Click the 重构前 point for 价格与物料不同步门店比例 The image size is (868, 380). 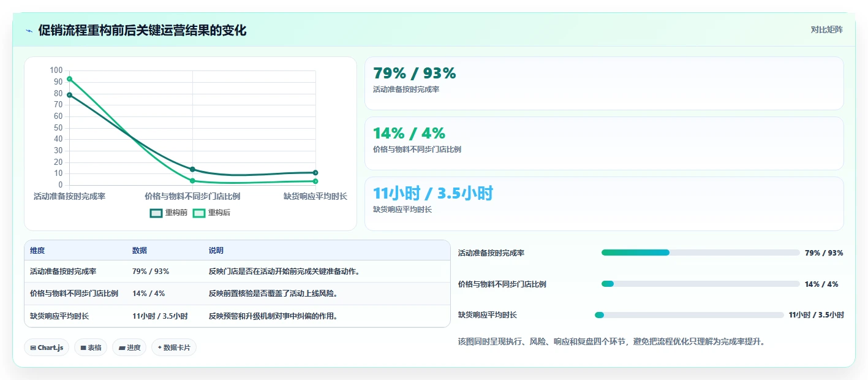(x=192, y=169)
